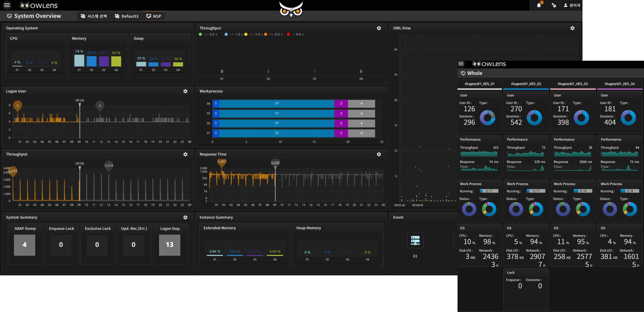Switch to the NSP tab

click(x=154, y=16)
